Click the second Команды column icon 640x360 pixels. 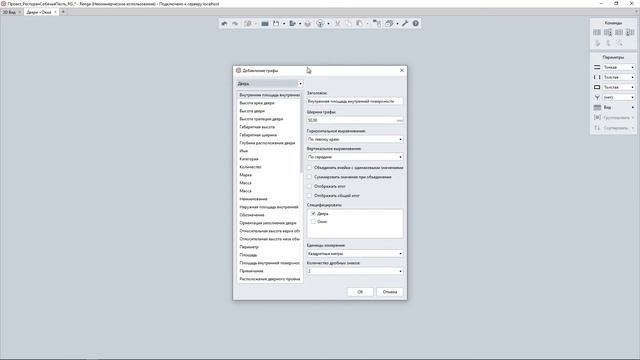click(x=608, y=32)
